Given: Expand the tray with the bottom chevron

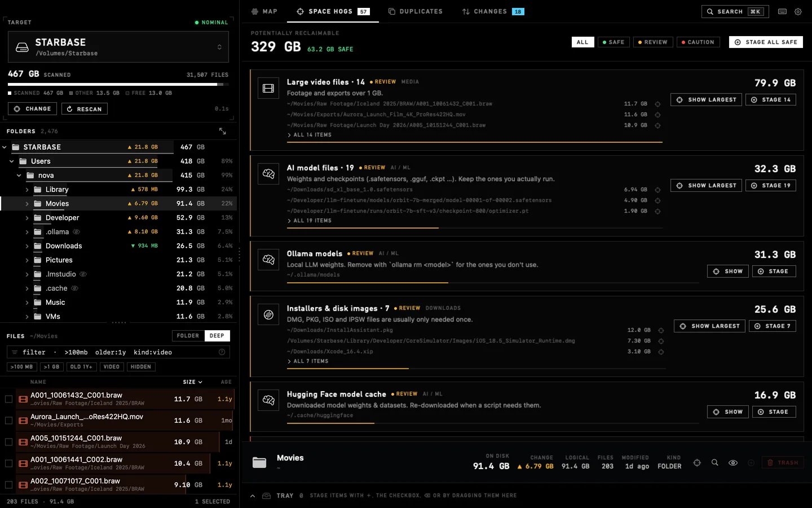Looking at the screenshot, I should point(253,496).
